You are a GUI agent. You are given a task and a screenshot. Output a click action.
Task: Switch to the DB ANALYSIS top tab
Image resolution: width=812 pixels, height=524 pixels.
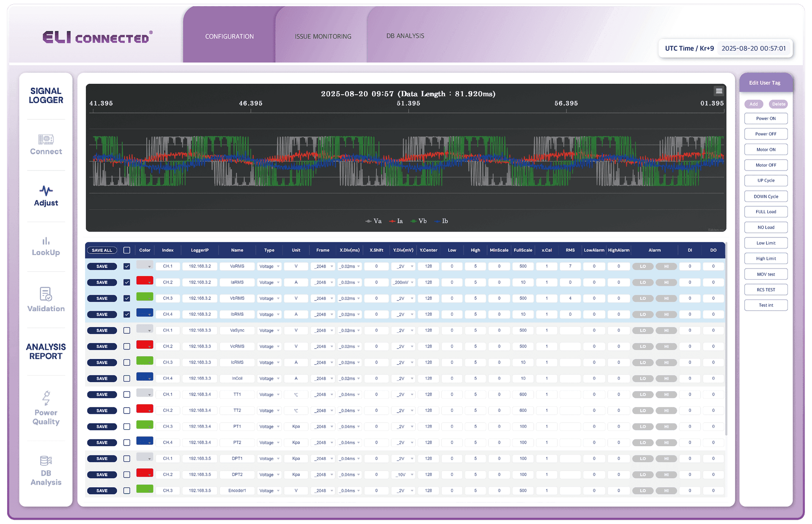click(x=405, y=36)
